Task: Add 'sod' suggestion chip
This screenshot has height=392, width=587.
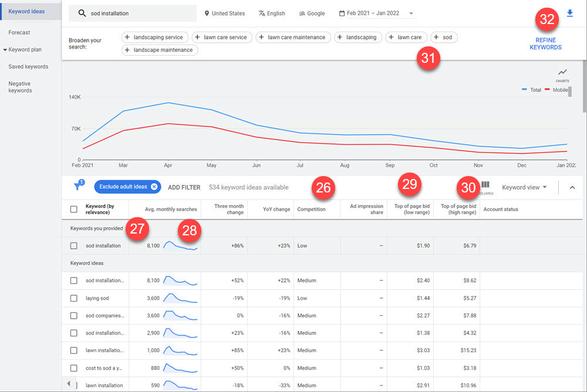Action: pyautogui.click(x=444, y=37)
